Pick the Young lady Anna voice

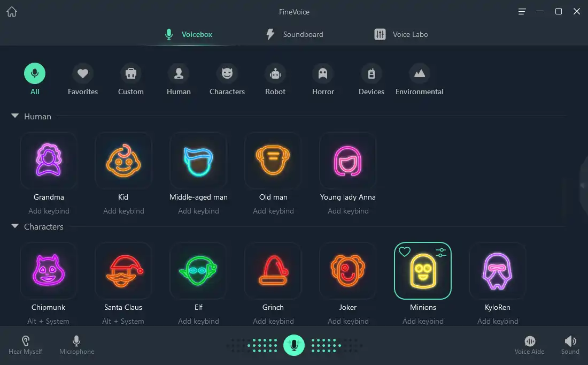pos(348,161)
